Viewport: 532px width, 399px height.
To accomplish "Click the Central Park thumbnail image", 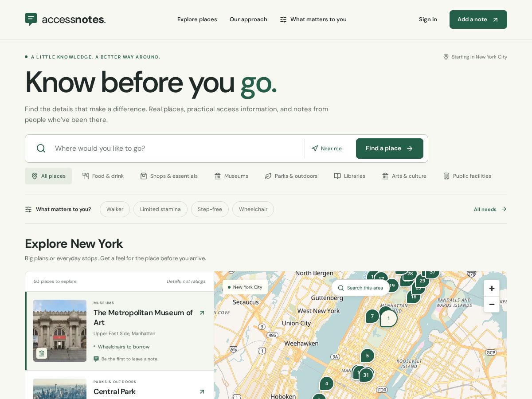I will [x=60, y=389].
